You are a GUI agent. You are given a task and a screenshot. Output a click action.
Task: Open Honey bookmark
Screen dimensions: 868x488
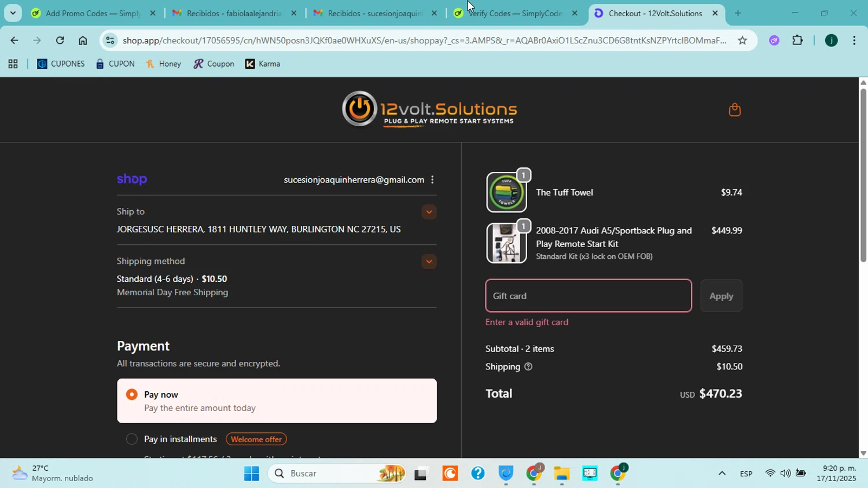pos(164,64)
